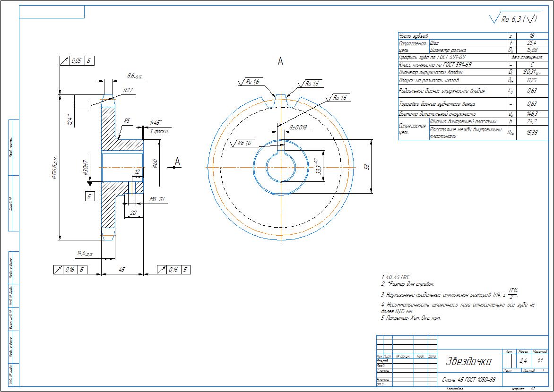Click the M8-7H thread callout
This screenshot has width=554, height=392.
point(157,199)
